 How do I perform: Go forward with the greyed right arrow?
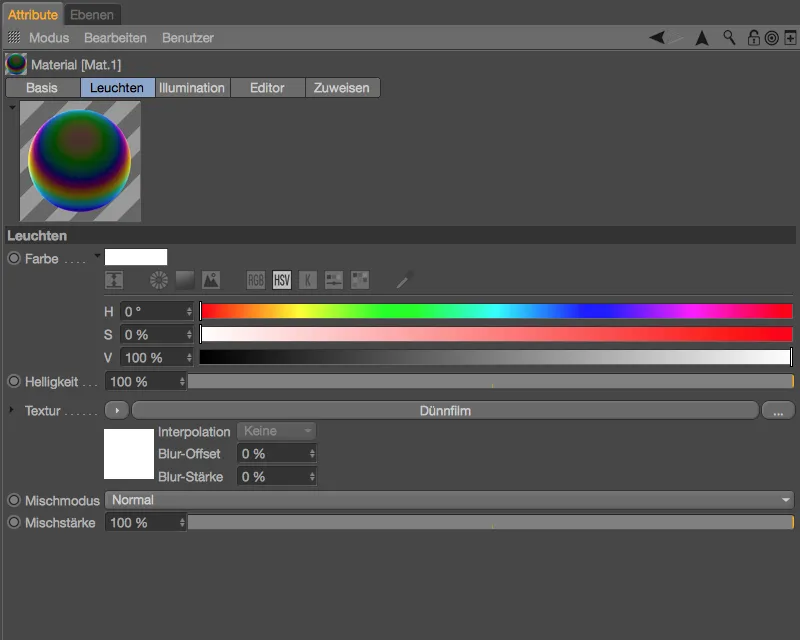coord(675,37)
